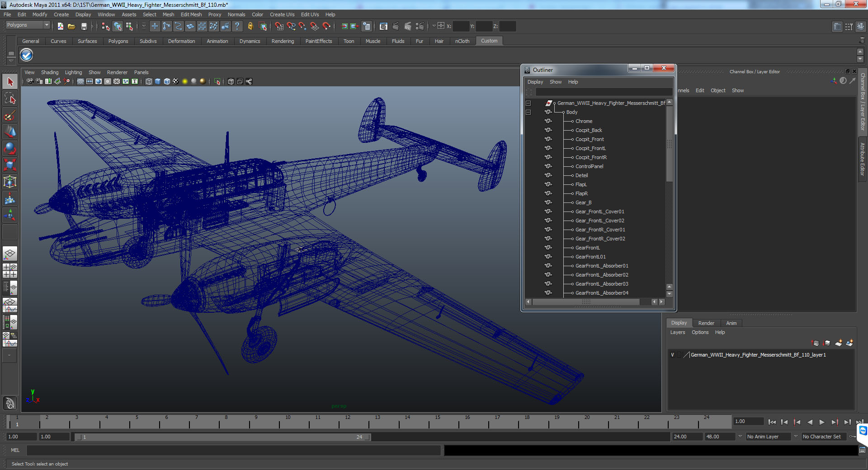Activate the Rotate tool sphere icon
Viewport: 868px width, 470px height.
pyautogui.click(x=10, y=148)
